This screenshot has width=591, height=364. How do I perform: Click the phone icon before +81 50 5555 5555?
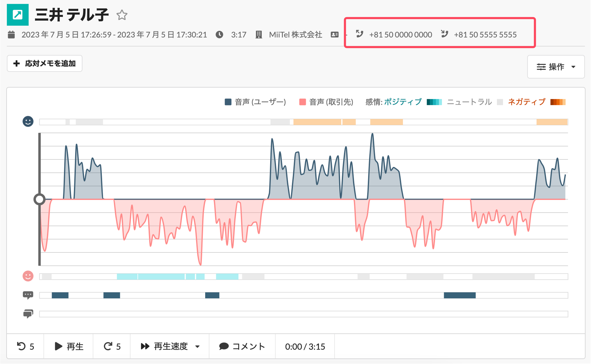tap(445, 34)
